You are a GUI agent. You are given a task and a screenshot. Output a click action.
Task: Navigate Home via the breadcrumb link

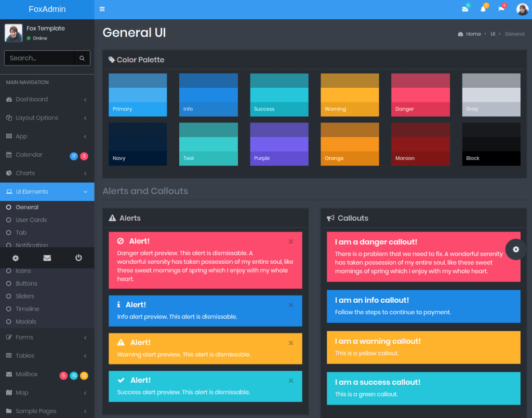pyautogui.click(x=471, y=33)
